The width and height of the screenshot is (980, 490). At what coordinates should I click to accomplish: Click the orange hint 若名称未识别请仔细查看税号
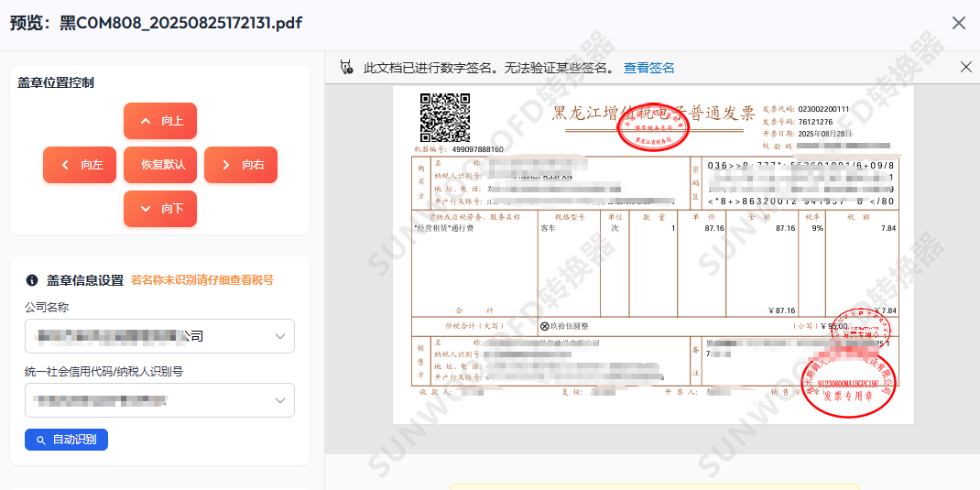[201, 280]
